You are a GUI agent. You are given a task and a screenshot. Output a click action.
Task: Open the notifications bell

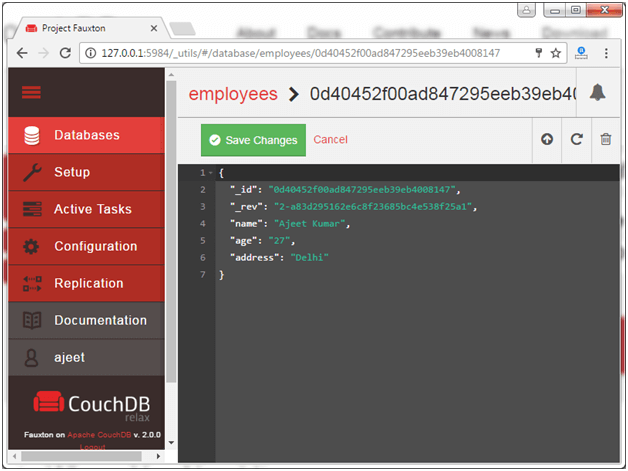click(x=597, y=93)
